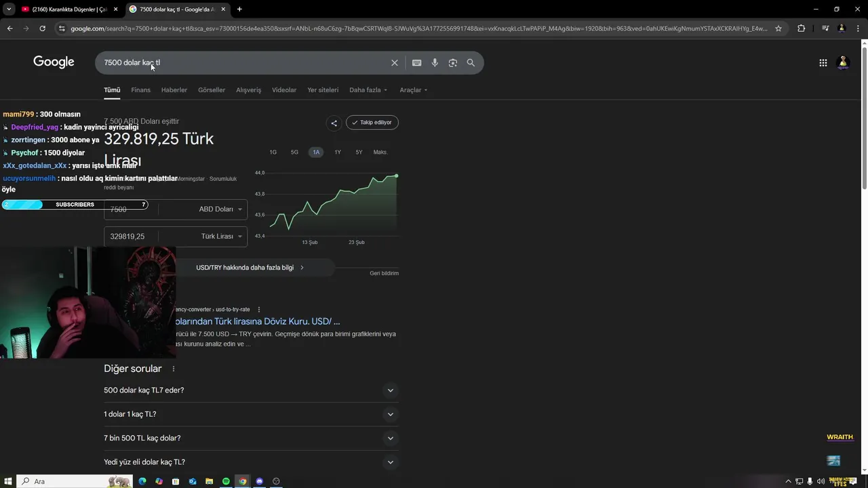Open Microsoft Store from taskbar
This screenshot has height=488, width=868.
click(x=176, y=481)
